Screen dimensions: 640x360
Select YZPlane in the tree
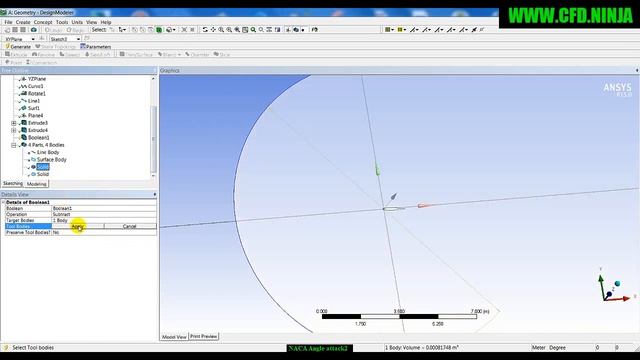37,79
